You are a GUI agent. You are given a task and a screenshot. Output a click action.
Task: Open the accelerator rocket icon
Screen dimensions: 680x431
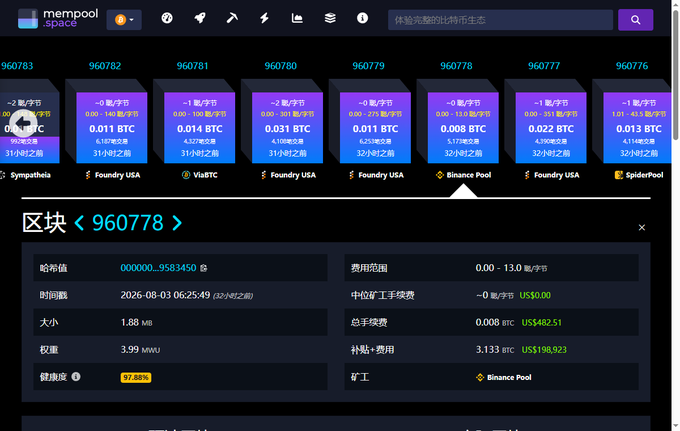point(199,18)
